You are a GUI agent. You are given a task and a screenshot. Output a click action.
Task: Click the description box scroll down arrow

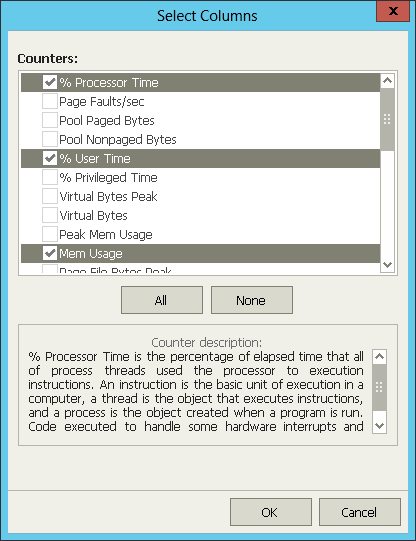[379, 426]
